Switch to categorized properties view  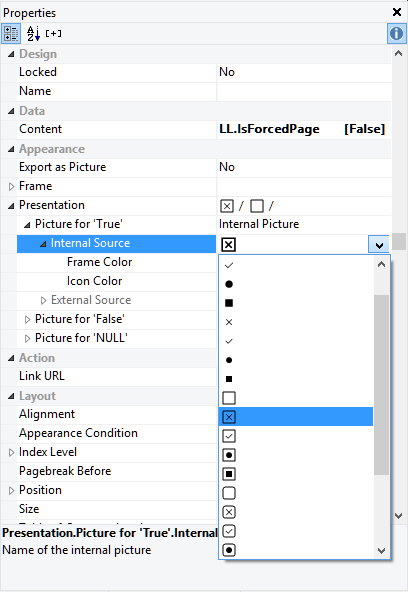11,34
